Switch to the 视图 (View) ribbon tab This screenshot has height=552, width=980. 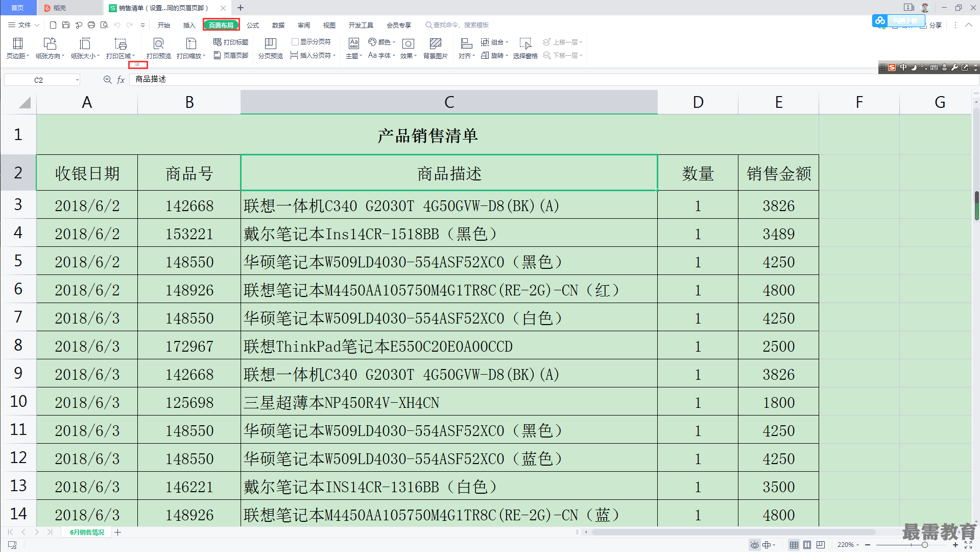[329, 25]
